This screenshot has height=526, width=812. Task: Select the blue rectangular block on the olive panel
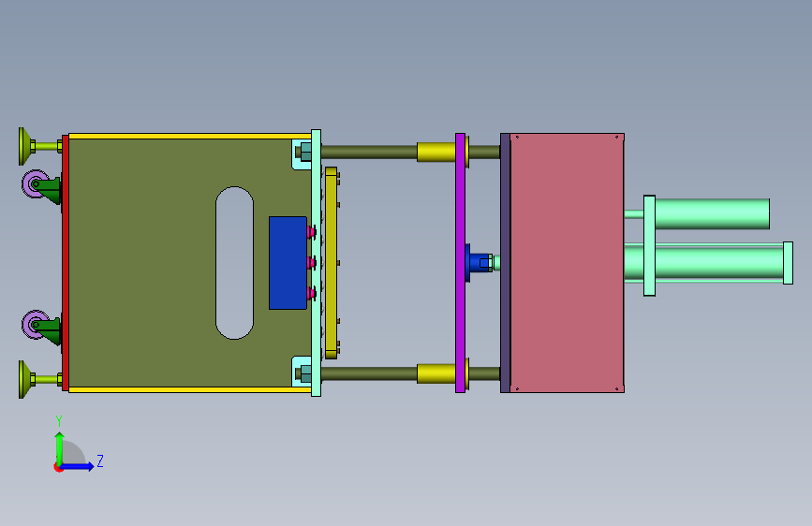pos(288,263)
